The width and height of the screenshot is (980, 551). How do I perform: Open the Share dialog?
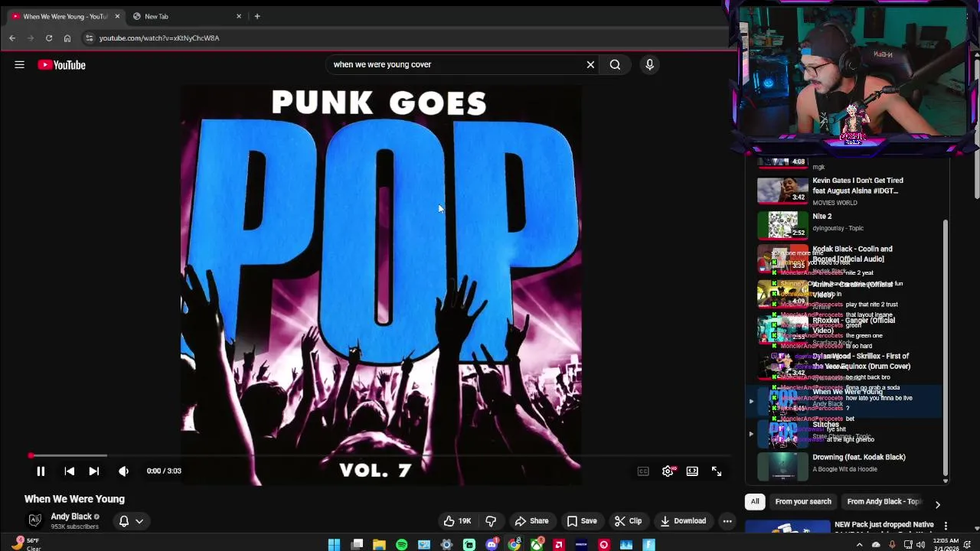click(531, 521)
